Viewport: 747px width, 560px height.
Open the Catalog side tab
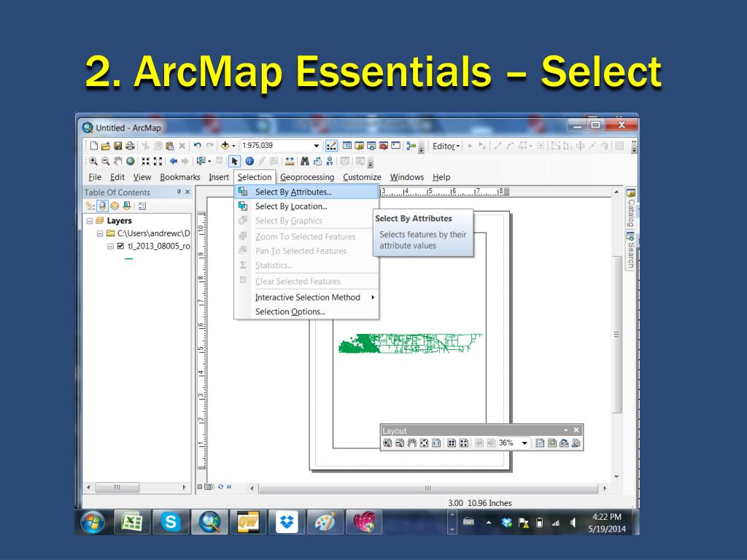click(x=631, y=208)
